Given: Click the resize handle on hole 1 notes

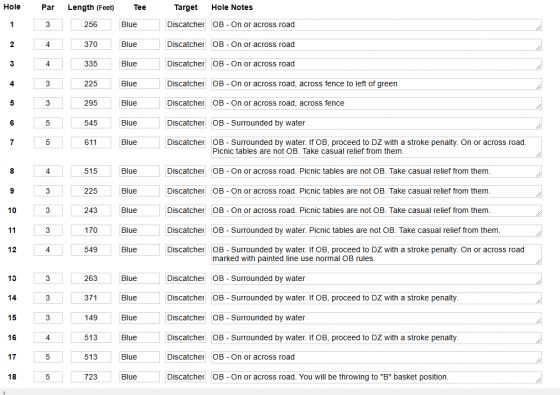Looking at the screenshot, I should (539, 27).
